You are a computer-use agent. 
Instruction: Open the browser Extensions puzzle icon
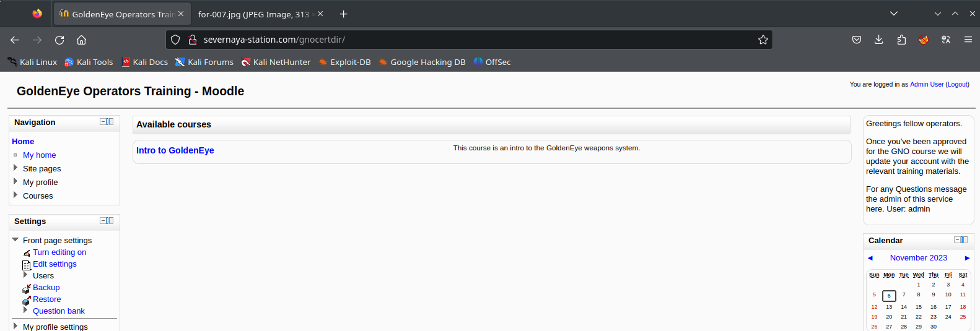coord(901,40)
